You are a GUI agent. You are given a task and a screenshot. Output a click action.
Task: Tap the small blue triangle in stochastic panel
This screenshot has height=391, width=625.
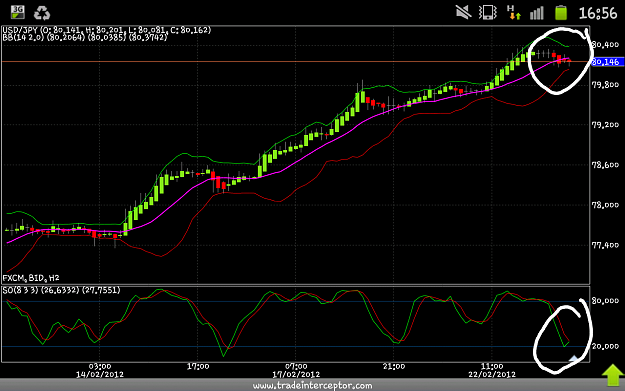(x=574, y=359)
